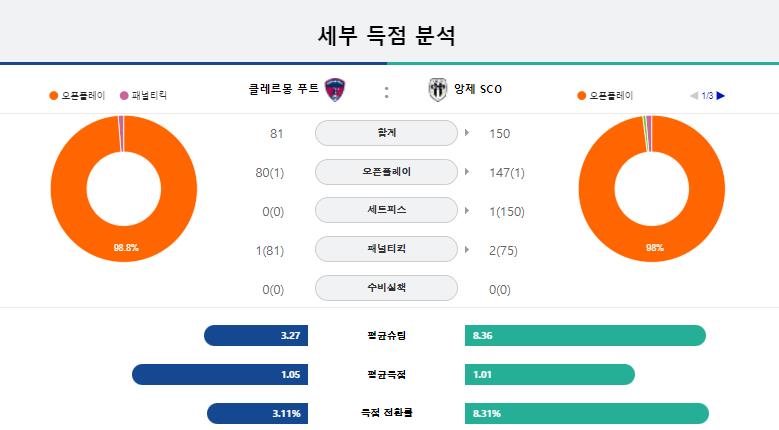779x430 pixels.
Task: Click the Angers SCO team crest icon
Action: 438,90
